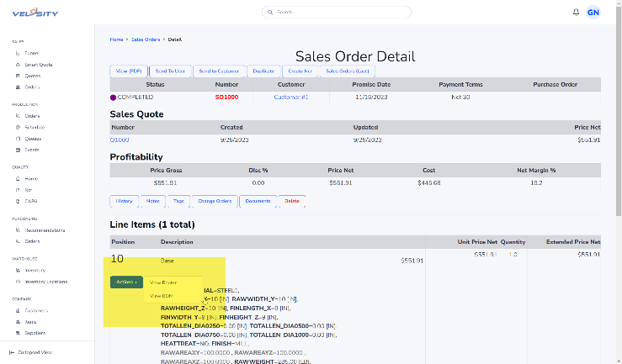Expand the green Actions dropdown

pyautogui.click(x=126, y=282)
